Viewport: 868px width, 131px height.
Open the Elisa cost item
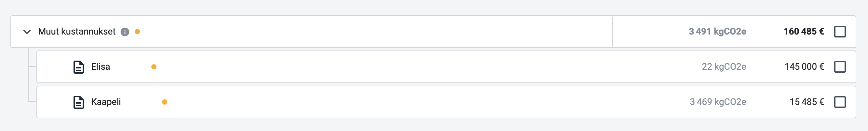[101, 67]
